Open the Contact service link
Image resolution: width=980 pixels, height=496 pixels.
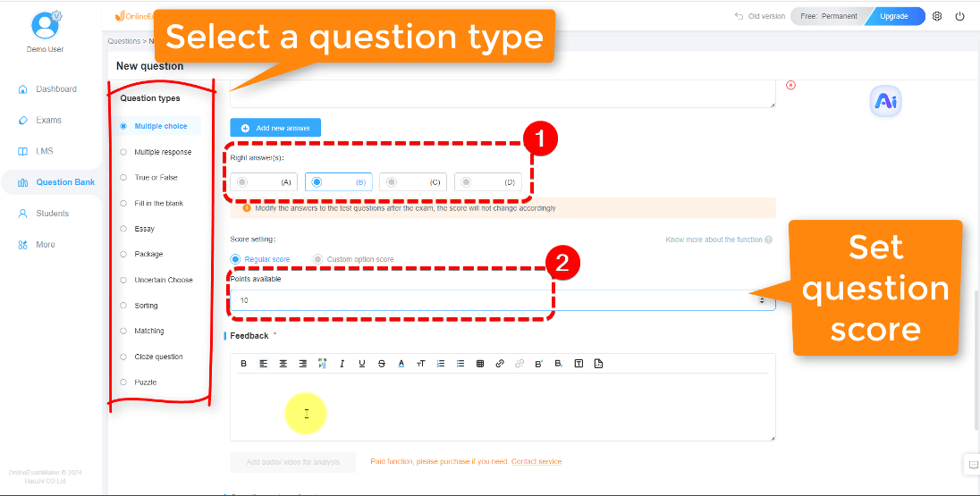[x=536, y=461]
